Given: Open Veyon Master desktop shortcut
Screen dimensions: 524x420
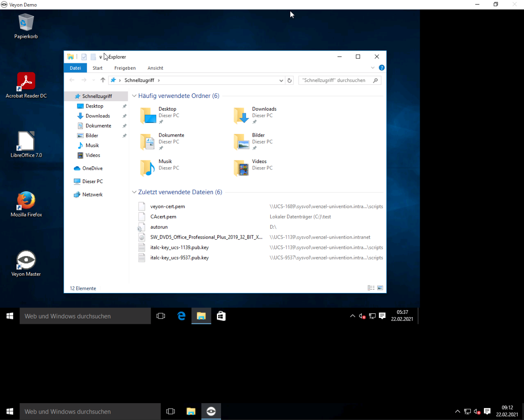Looking at the screenshot, I should click(26, 261).
